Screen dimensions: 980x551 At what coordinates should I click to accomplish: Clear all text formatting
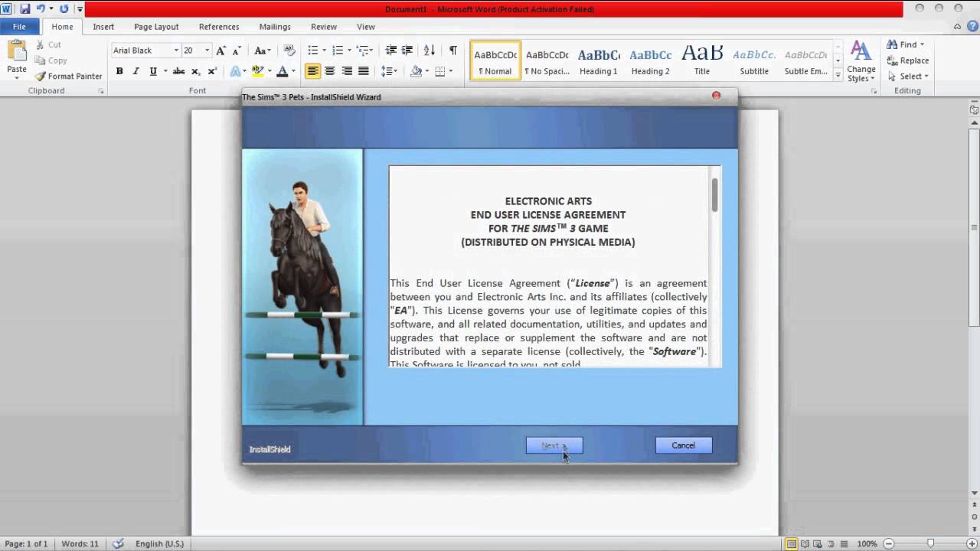pyautogui.click(x=289, y=51)
